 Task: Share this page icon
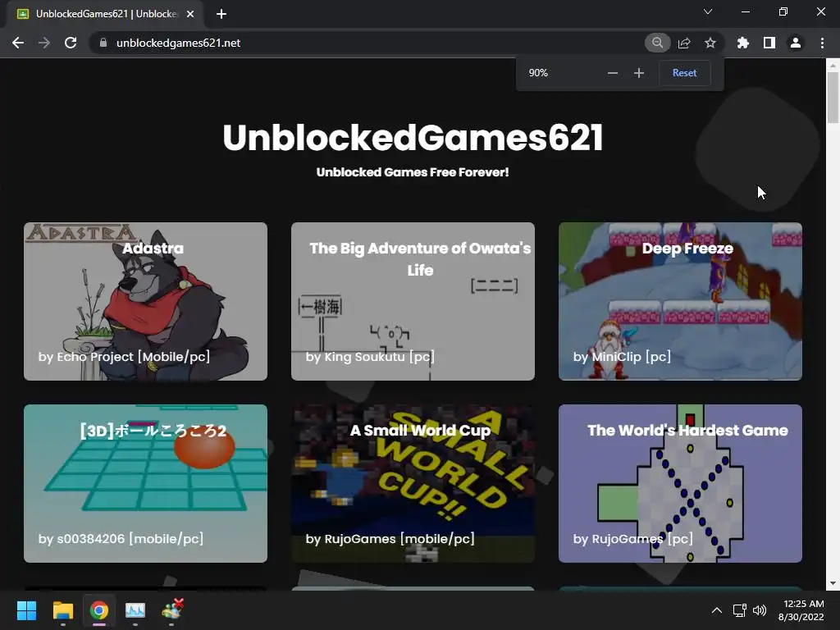[x=684, y=43]
